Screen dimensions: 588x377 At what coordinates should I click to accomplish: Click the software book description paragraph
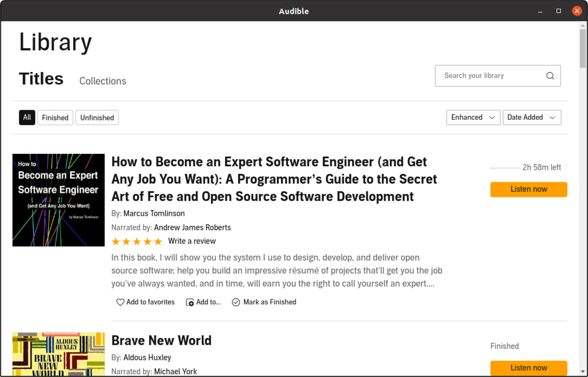(x=277, y=271)
